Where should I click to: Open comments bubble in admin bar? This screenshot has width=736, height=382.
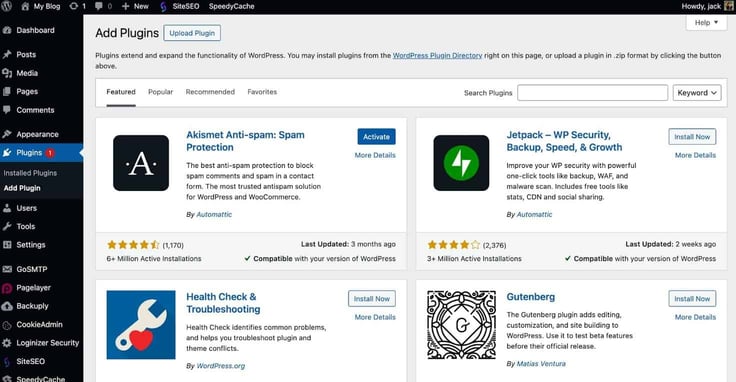(x=99, y=6)
